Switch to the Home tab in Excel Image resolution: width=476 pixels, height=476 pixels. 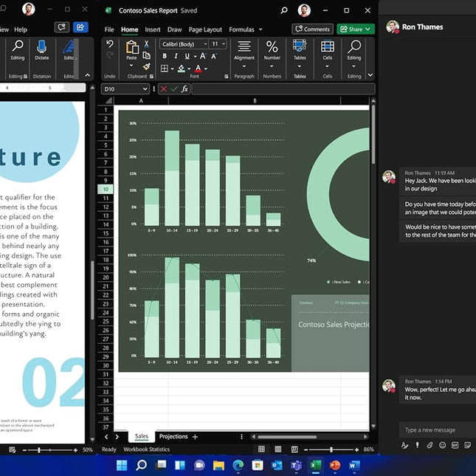pos(130,30)
